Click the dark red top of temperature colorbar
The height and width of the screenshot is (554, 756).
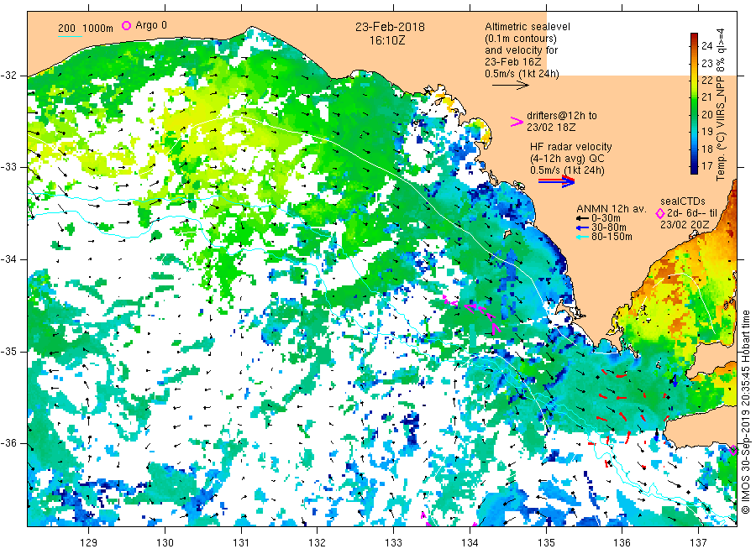pyautogui.click(x=694, y=37)
